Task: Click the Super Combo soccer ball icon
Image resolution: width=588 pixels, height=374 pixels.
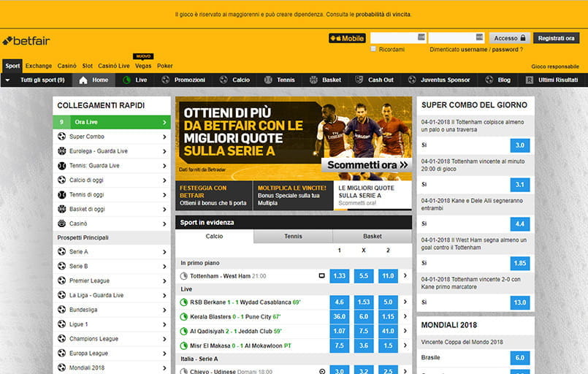Action: click(x=62, y=137)
